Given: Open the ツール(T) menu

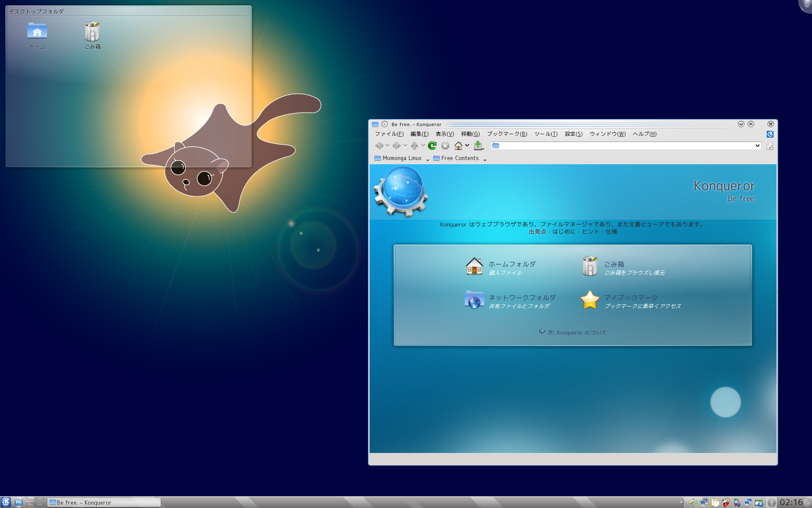Looking at the screenshot, I should pos(546,134).
